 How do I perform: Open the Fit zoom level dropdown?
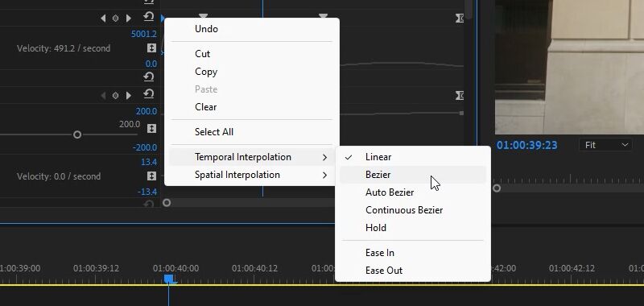pyautogui.click(x=605, y=145)
